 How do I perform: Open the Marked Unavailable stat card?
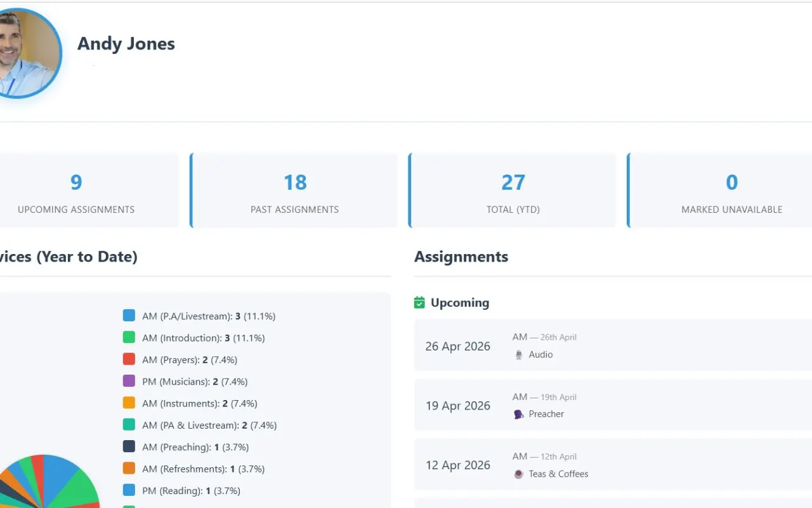[719, 190]
